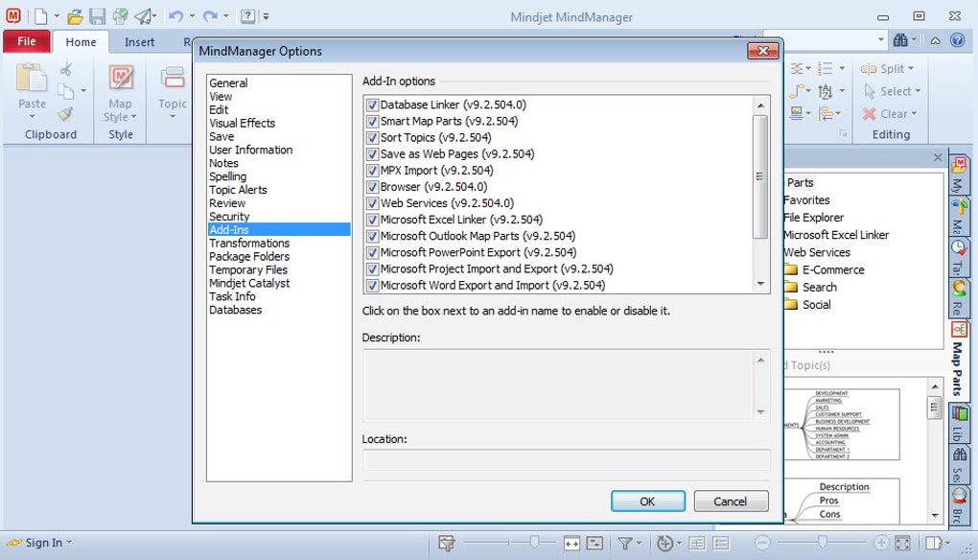Viewport: 978px width, 560px height.
Task: Click the department map part thumbnail
Action: point(842,425)
